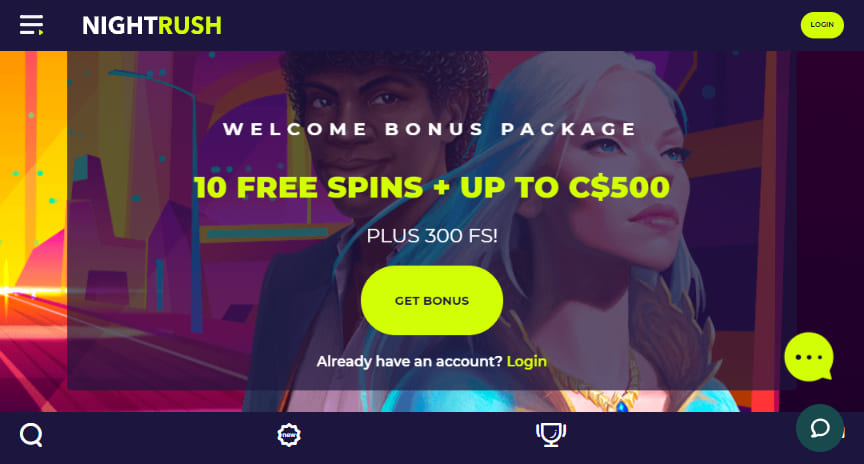
Task: Click the partially hidden icon behind chat widget
Action: 843,431
